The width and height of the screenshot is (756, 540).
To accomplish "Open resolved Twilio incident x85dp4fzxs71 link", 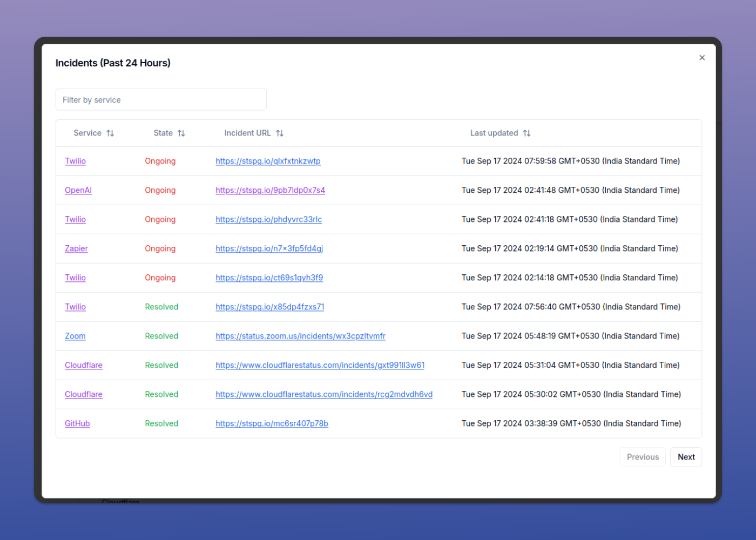I will 270,307.
